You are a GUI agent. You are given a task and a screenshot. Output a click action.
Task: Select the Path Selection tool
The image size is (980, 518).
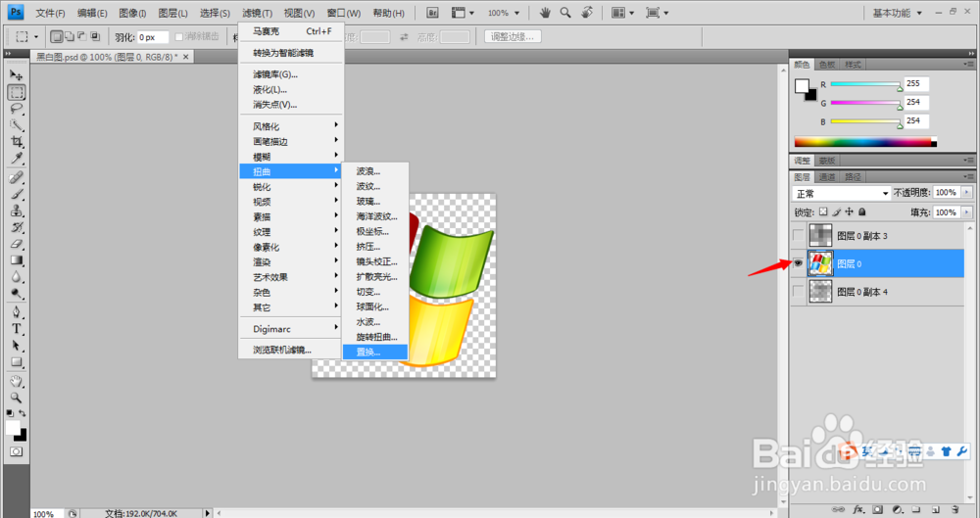[17, 345]
